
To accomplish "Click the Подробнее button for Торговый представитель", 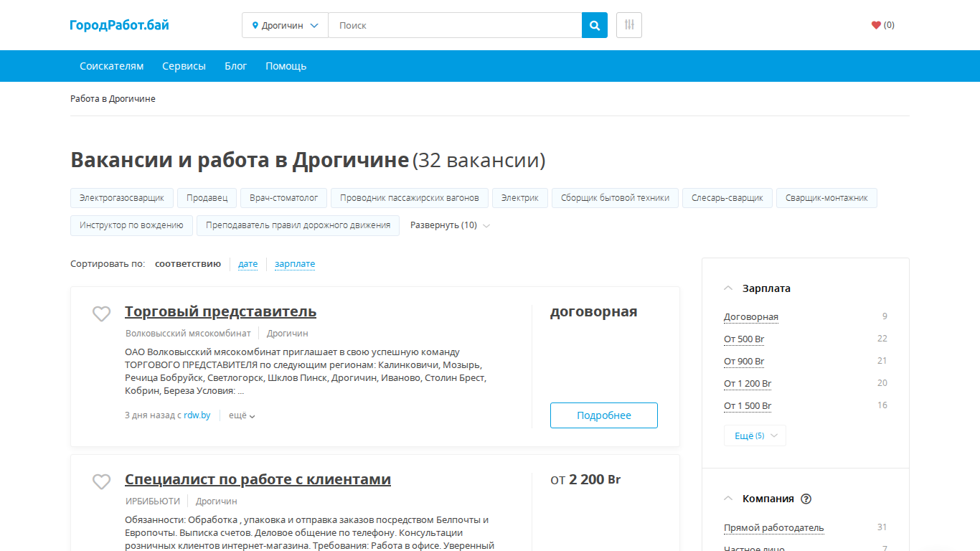I will [604, 415].
